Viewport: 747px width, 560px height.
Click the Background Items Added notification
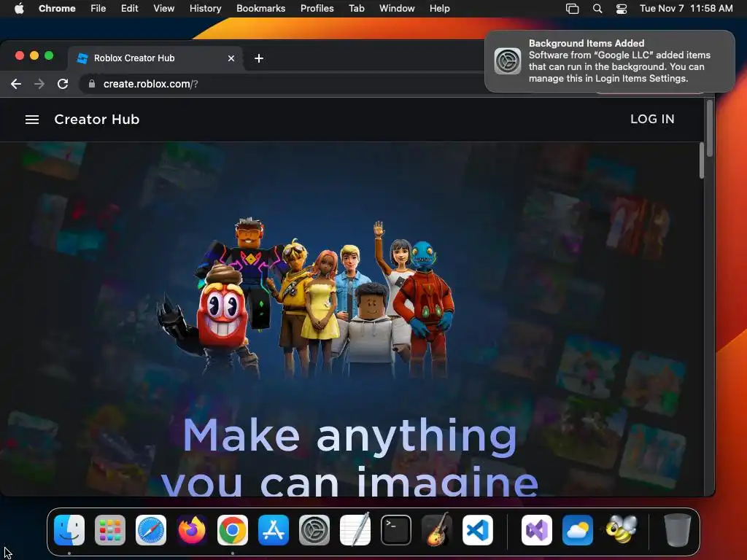[x=610, y=61]
